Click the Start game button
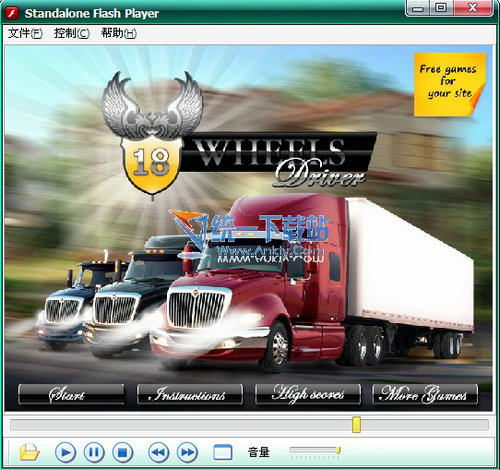500x470 pixels. [71, 394]
